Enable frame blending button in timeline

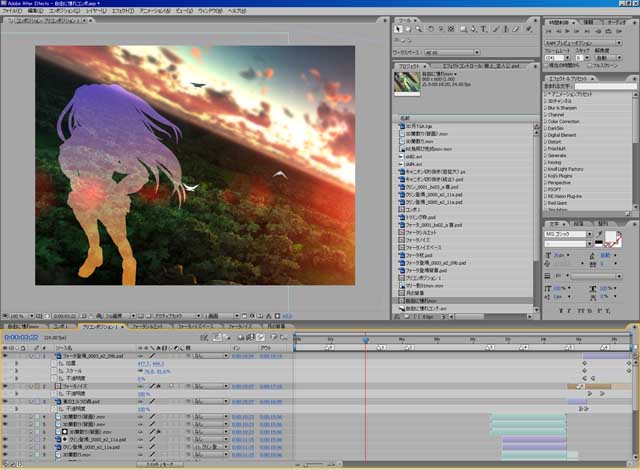pyautogui.click(x=250, y=337)
